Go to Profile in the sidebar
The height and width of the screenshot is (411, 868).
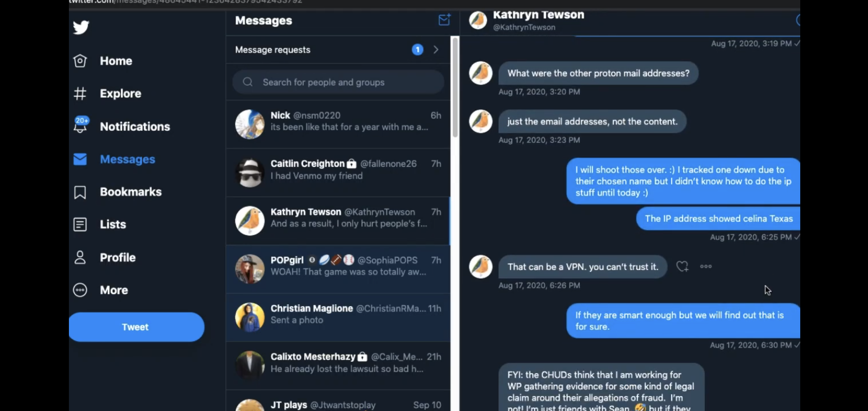coord(104,258)
